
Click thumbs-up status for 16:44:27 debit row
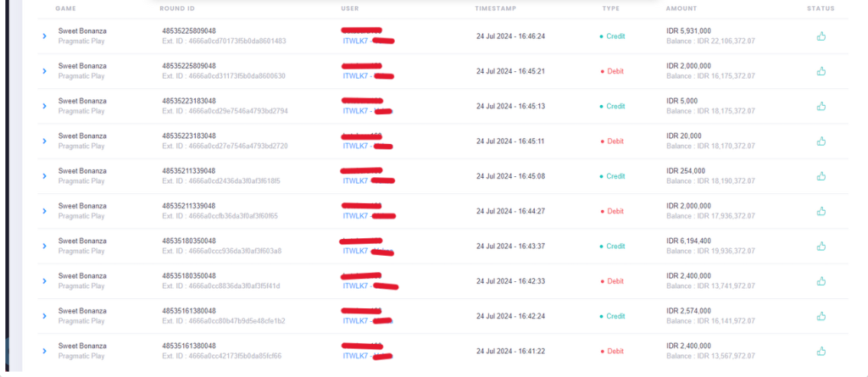(821, 211)
